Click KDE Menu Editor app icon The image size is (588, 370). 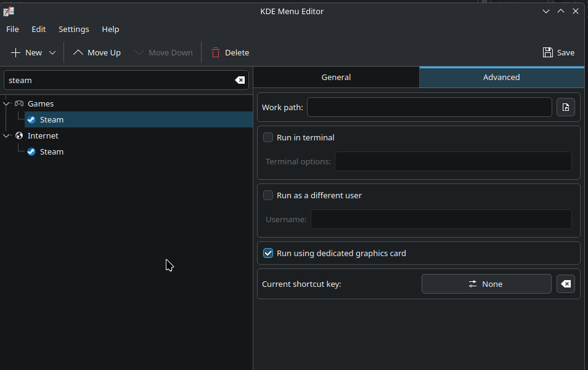tap(9, 11)
